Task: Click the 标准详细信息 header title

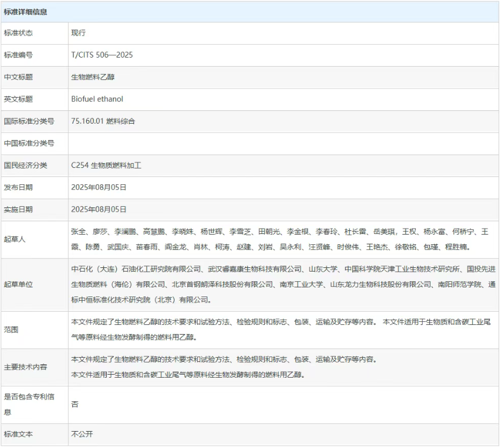Action: point(25,12)
